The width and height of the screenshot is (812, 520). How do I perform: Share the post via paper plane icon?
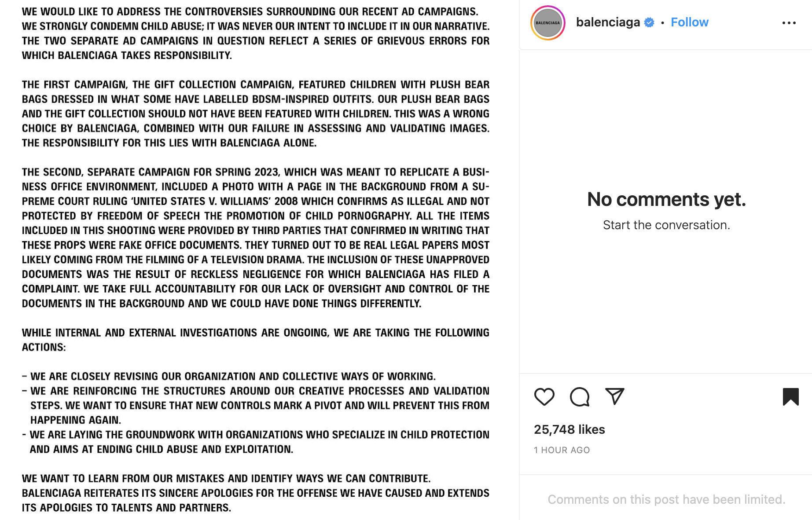point(614,396)
